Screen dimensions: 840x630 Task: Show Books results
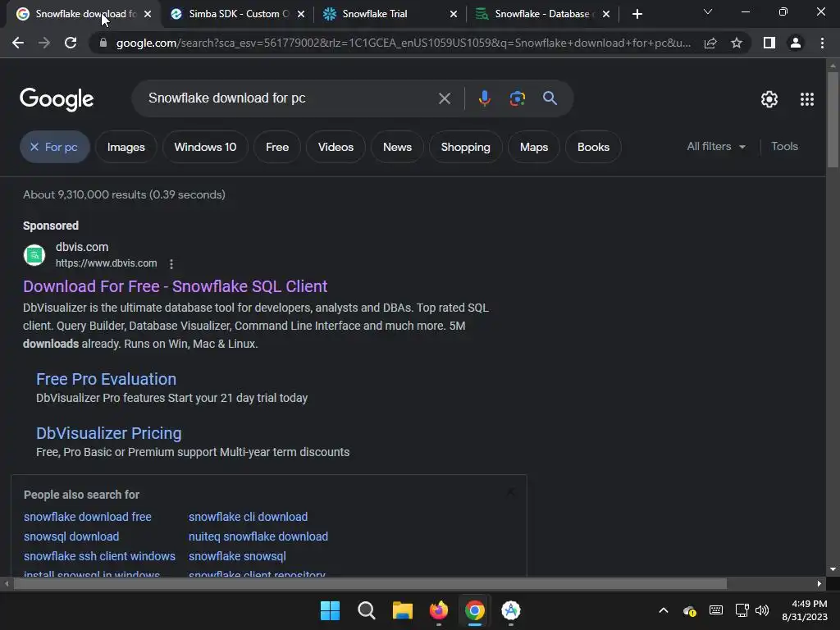pos(593,147)
